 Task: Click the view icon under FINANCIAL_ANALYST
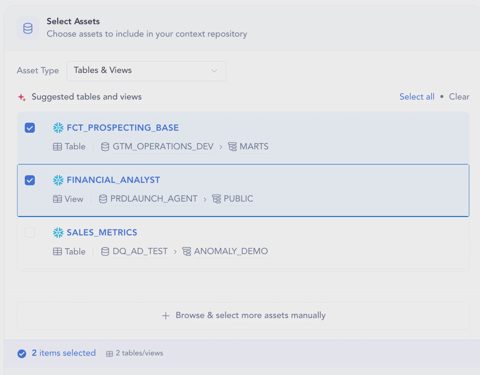tap(57, 199)
